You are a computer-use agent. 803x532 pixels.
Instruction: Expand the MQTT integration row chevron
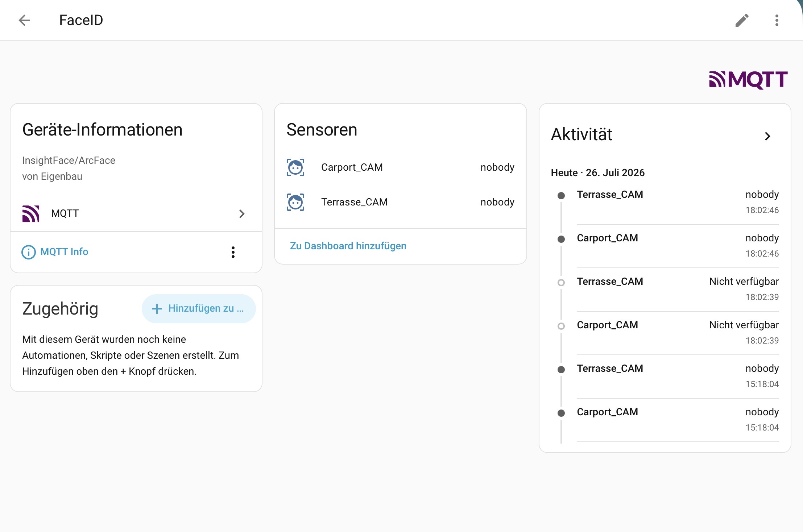click(x=242, y=214)
